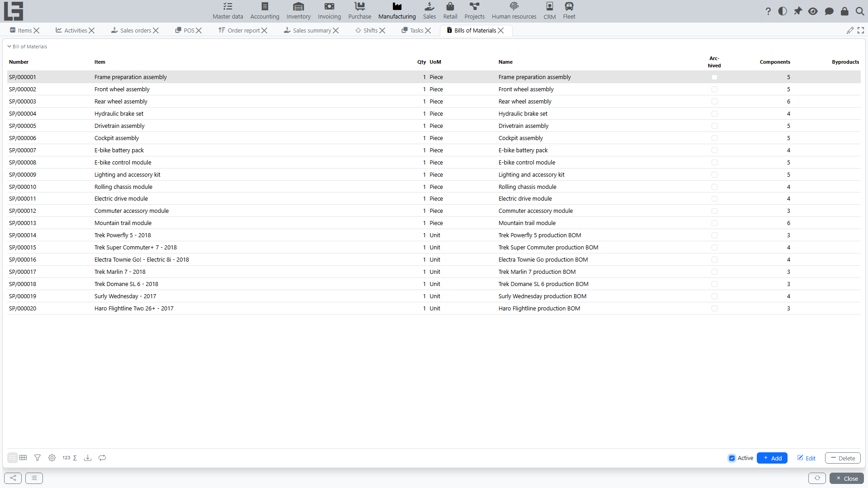
Task: Open the Fleet module
Action: tap(569, 11)
